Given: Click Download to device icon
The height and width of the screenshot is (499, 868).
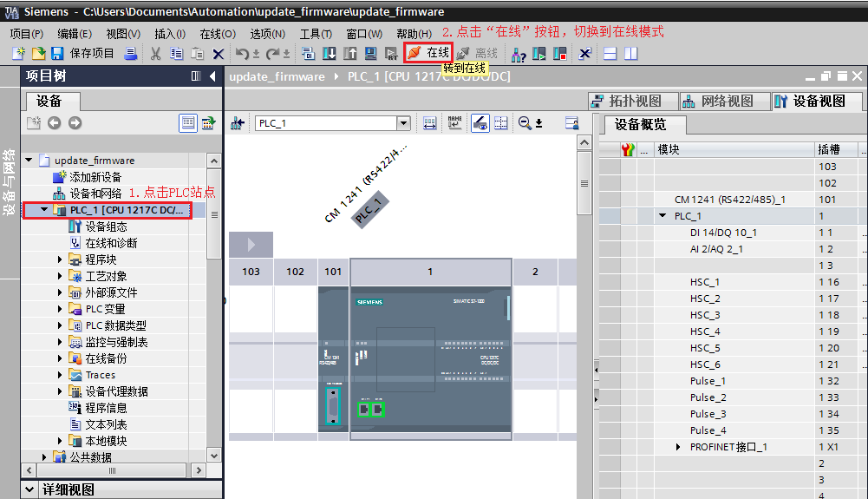Looking at the screenshot, I should pyautogui.click(x=330, y=53).
